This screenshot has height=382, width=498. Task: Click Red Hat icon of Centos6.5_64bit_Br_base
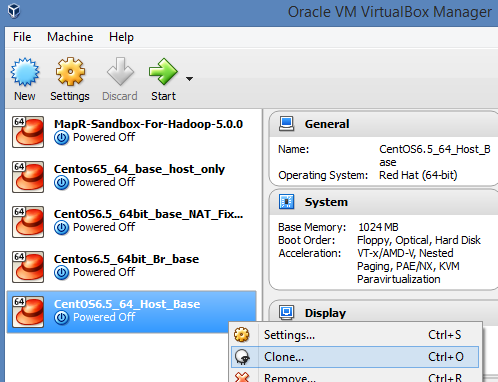tap(28, 267)
